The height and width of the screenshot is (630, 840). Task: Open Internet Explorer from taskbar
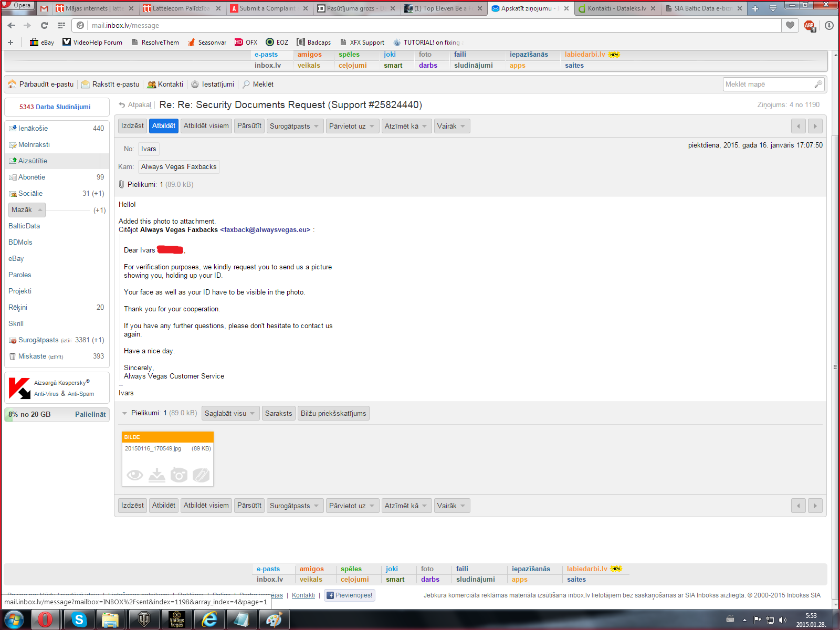pyautogui.click(x=209, y=619)
